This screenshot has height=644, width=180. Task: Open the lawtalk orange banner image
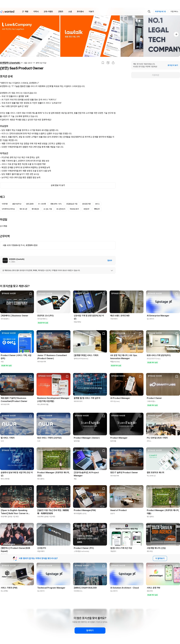click(90, 36)
